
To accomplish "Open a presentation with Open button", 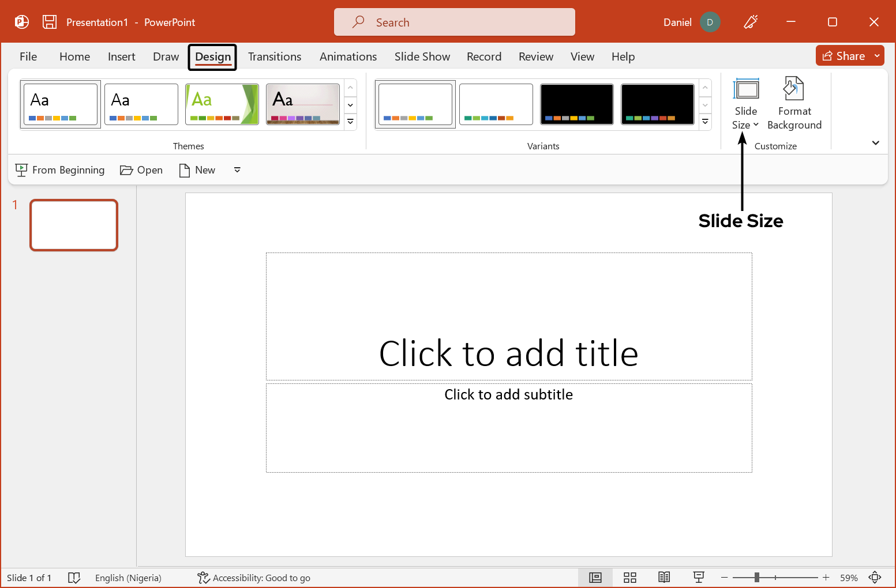I will coord(141,169).
